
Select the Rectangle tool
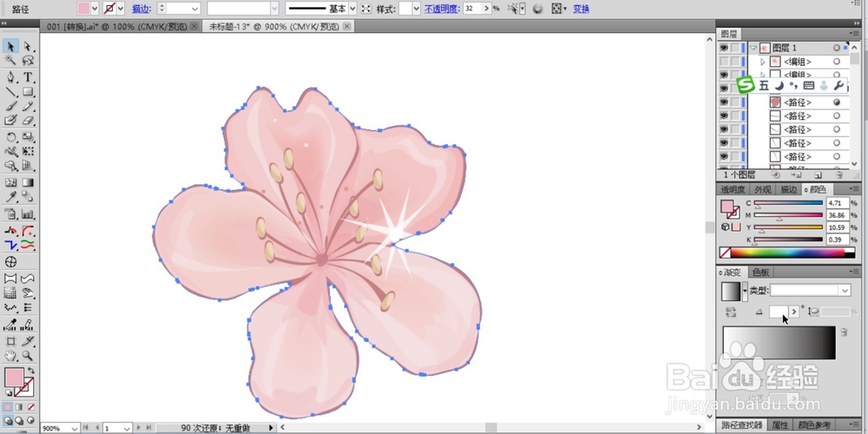pos(28,91)
